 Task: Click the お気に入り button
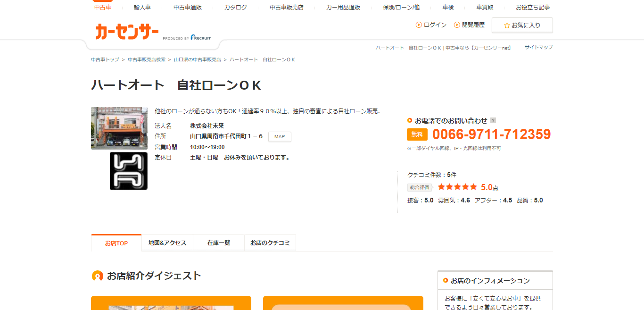[x=522, y=25]
